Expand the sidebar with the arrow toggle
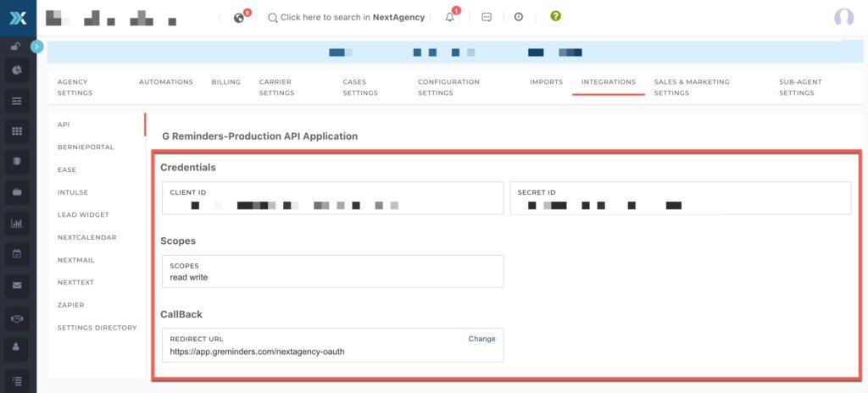Image resolution: width=868 pixels, height=393 pixels. 36,47
